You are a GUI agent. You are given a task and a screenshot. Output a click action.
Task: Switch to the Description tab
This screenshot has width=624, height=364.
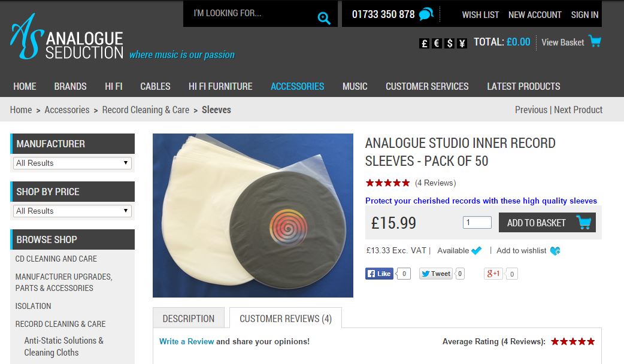189,318
